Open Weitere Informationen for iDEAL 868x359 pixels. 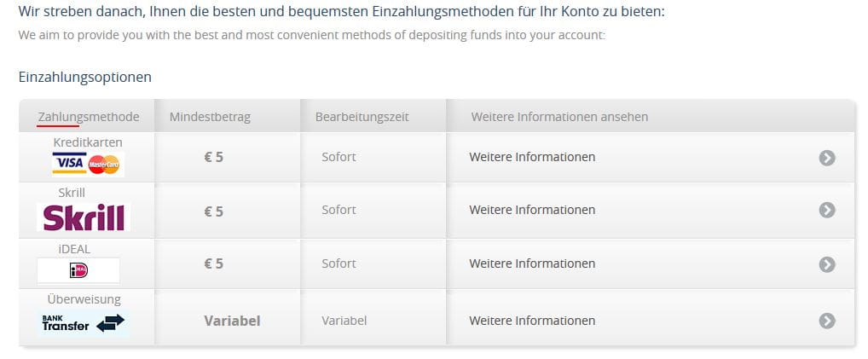(x=532, y=263)
